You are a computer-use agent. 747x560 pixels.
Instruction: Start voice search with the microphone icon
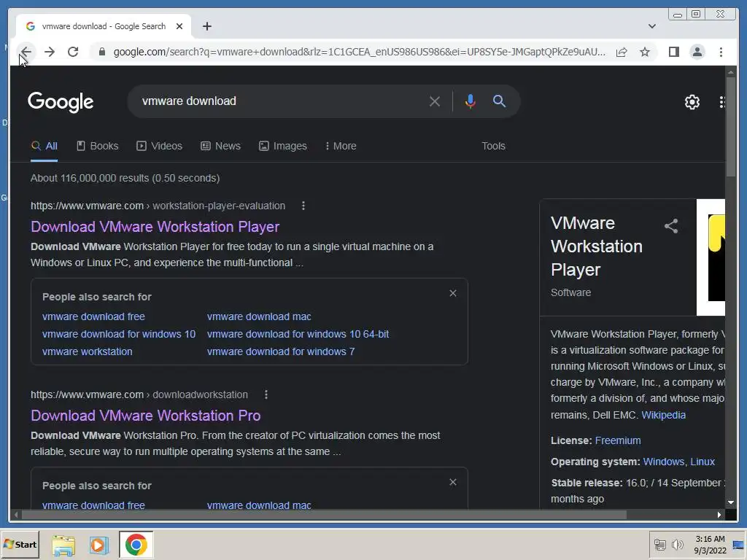[x=471, y=101]
